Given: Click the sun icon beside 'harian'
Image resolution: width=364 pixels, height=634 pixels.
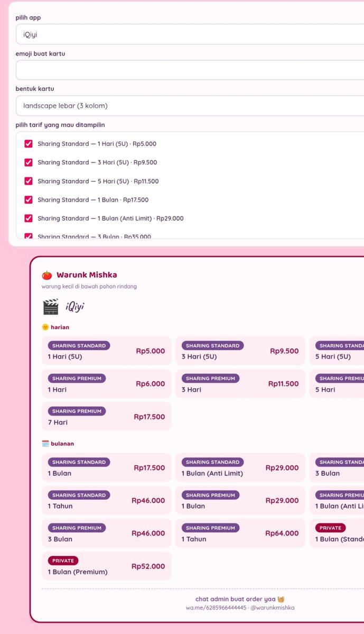Looking at the screenshot, I should click(x=45, y=327).
